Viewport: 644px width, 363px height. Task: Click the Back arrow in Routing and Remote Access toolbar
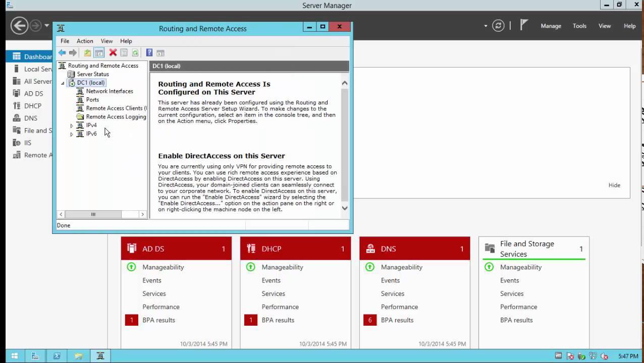(62, 53)
